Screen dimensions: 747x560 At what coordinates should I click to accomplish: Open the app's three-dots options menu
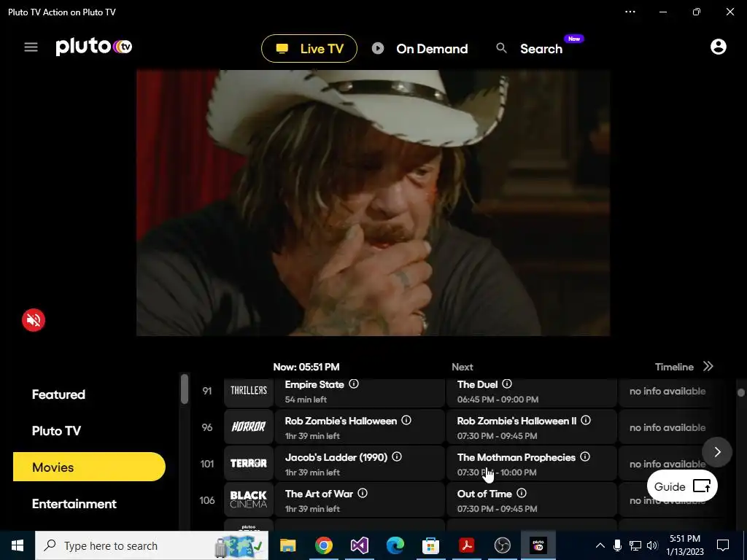pyautogui.click(x=630, y=12)
